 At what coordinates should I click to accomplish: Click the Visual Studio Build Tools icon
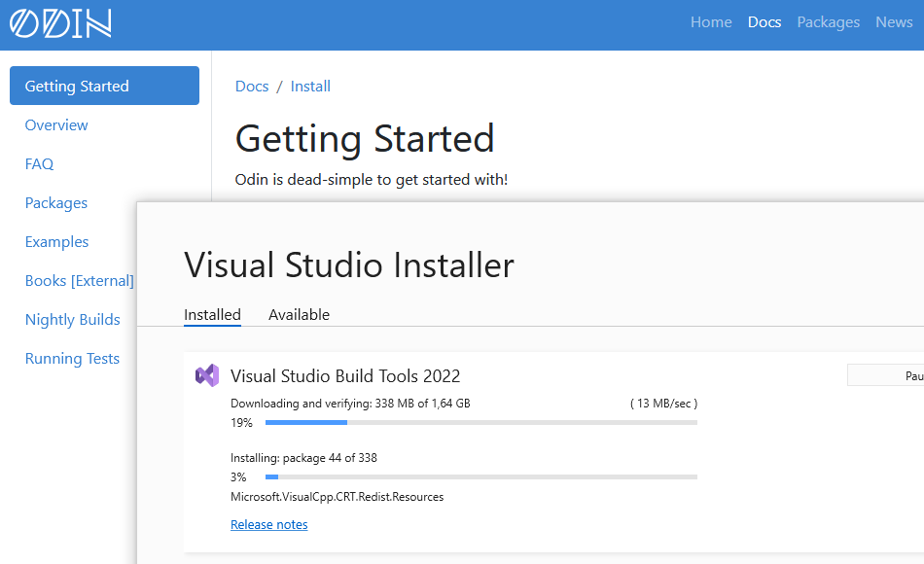tap(207, 375)
